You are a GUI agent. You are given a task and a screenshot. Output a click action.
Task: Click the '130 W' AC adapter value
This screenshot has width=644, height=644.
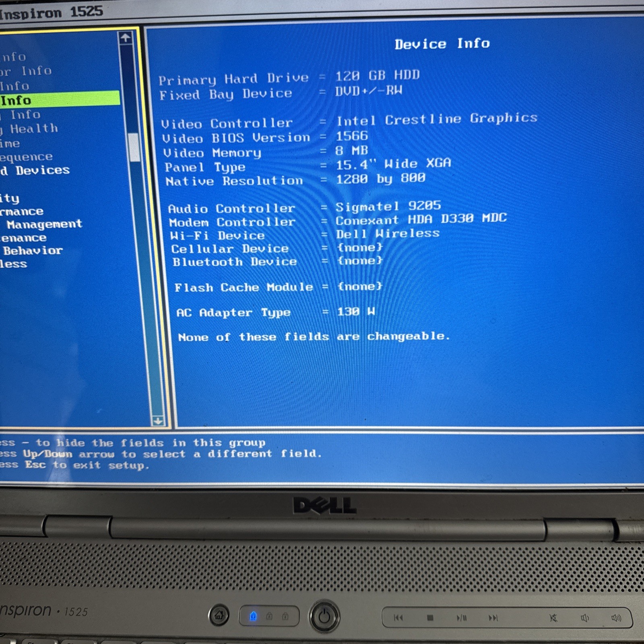tap(356, 311)
